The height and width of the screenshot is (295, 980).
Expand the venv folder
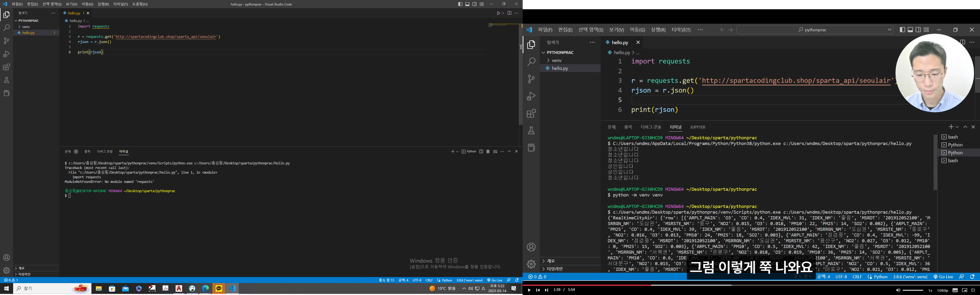coord(36,27)
